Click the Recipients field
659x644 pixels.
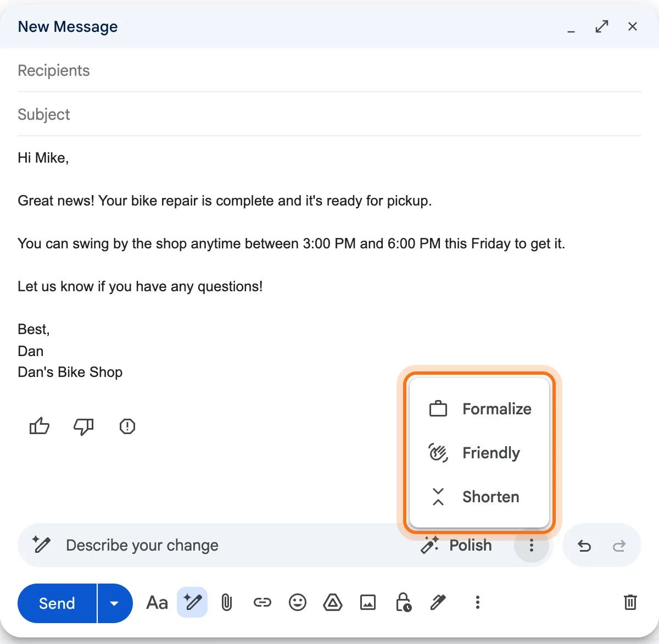tap(329, 70)
